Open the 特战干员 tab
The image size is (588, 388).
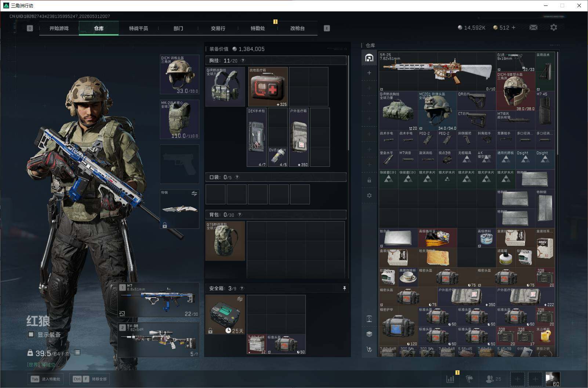[138, 28]
